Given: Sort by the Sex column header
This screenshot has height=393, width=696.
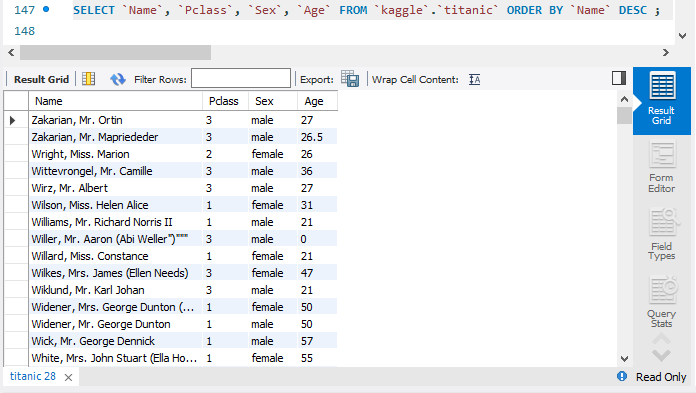Looking at the screenshot, I should coord(273,101).
